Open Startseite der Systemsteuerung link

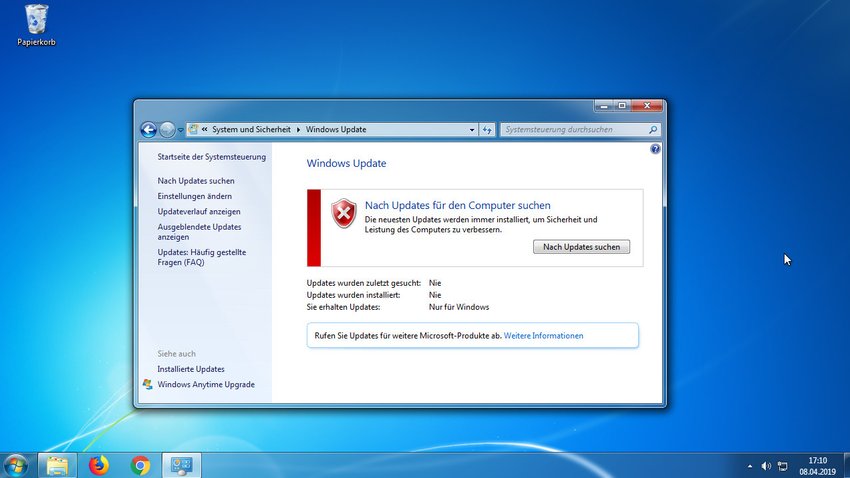211,157
